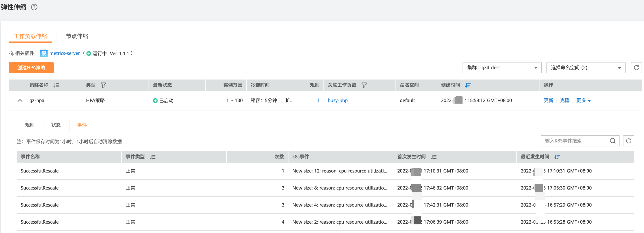Image resolution: width=644 pixels, height=233 pixels.
Task: Sort by 策略名称 column icon
Action: [56, 85]
